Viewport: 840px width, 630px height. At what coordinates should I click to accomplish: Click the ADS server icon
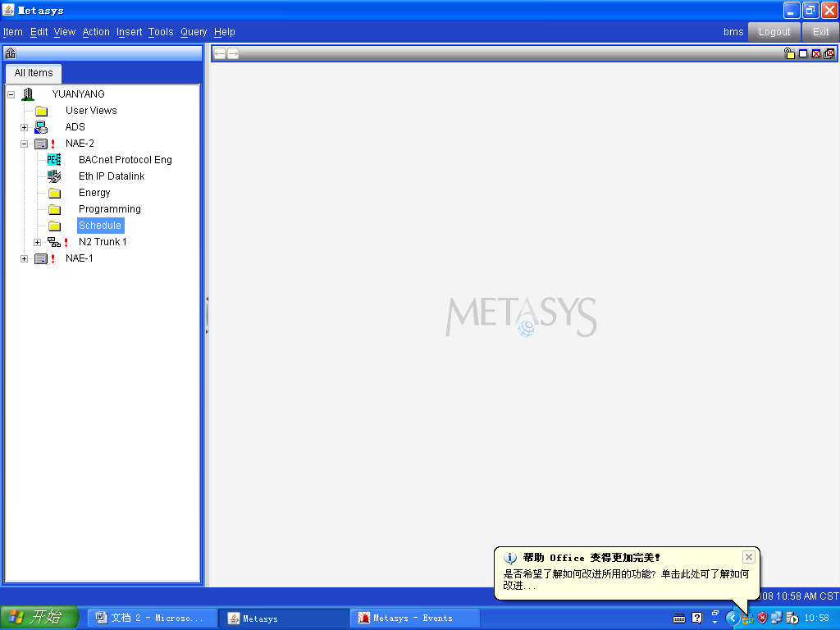coord(41,127)
